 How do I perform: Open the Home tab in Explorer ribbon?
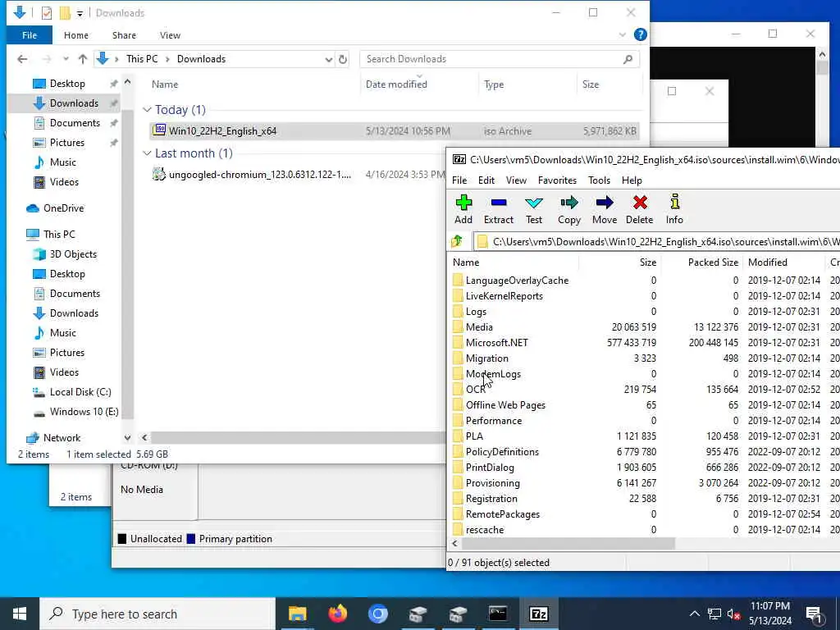point(76,35)
